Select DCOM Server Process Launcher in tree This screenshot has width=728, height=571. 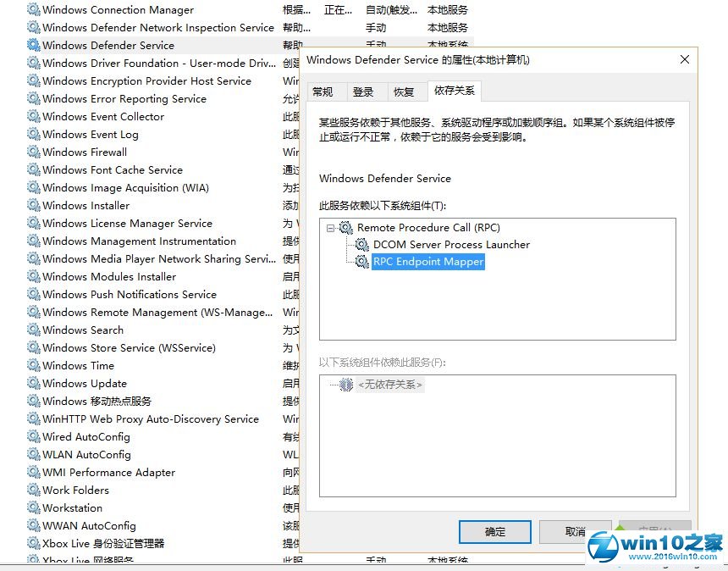tap(451, 245)
